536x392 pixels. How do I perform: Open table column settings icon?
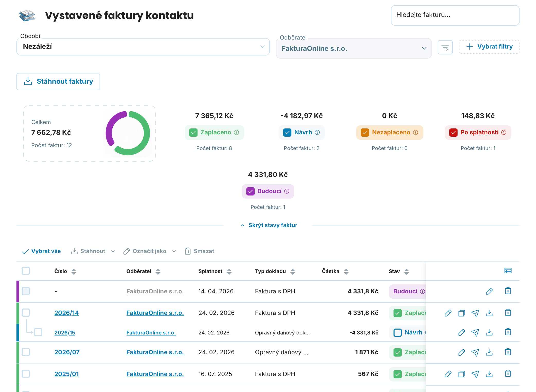(508, 271)
